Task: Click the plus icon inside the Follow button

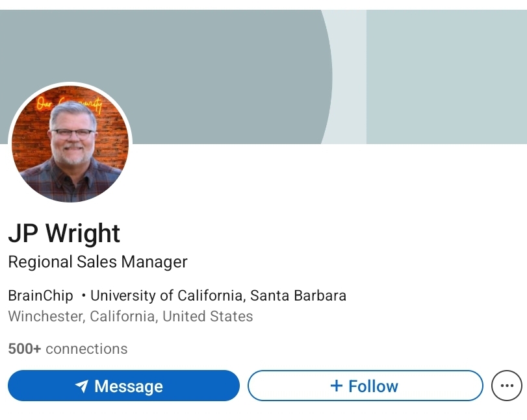Action: tap(337, 385)
